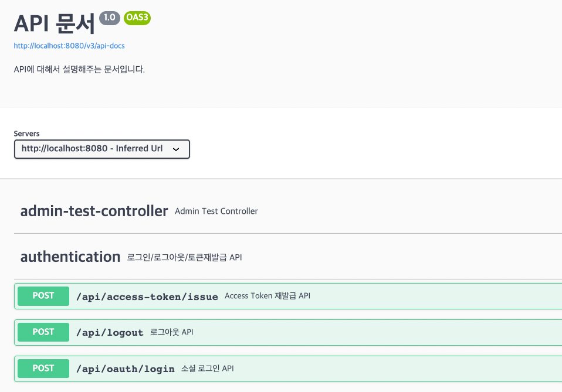Click the 로그아웃 API summary text
Screen dimensions: 562x392
pyautogui.click(x=172, y=332)
